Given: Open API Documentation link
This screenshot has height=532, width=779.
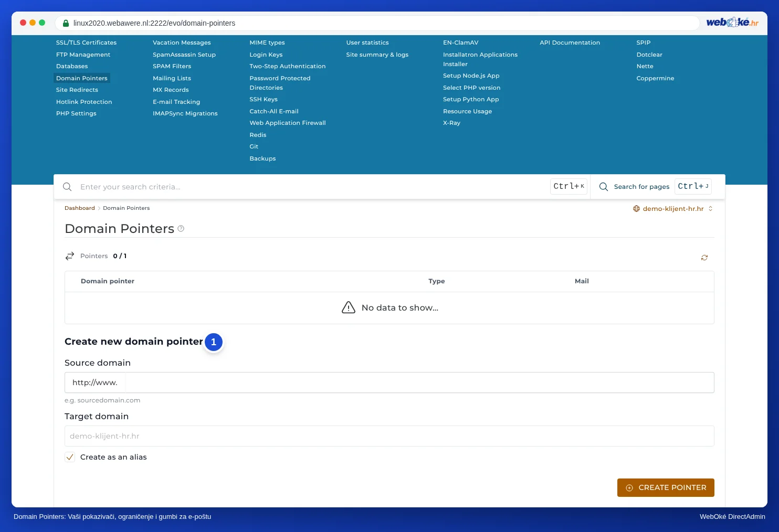Looking at the screenshot, I should point(570,42).
